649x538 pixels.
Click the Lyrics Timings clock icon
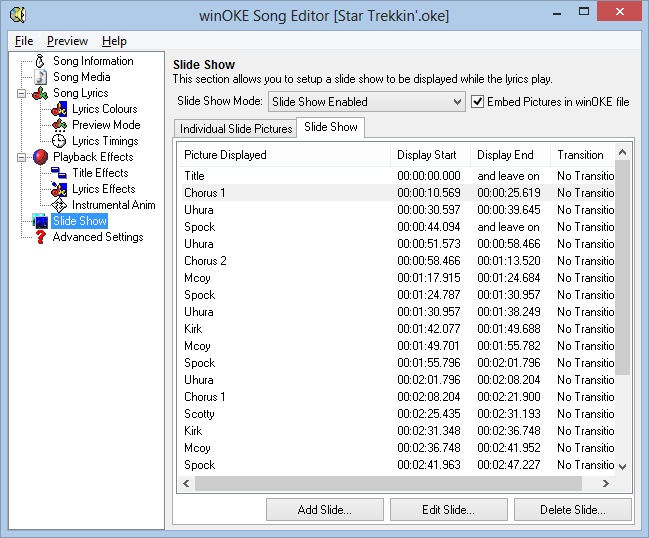60,141
